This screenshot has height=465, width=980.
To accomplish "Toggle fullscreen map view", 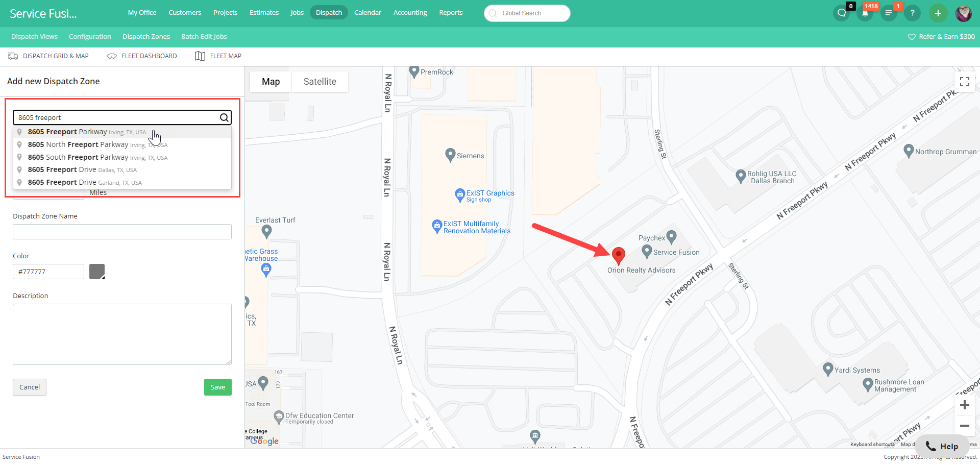I will click(x=965, y=82).
